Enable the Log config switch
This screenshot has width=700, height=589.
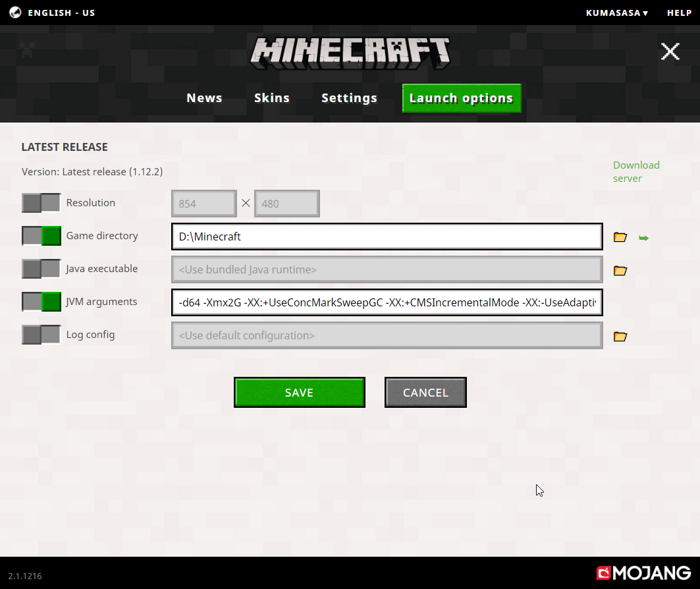coord(41,335)
